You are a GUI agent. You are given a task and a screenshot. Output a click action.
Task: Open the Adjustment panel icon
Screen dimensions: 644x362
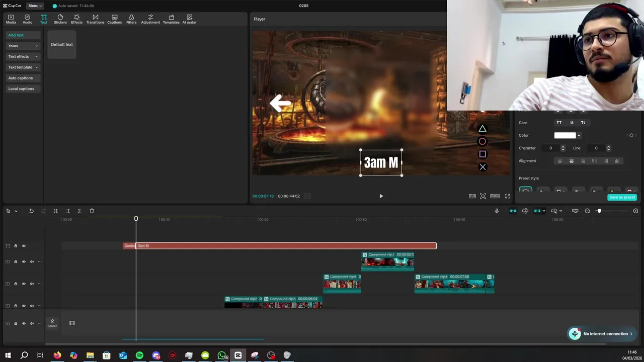150,19
